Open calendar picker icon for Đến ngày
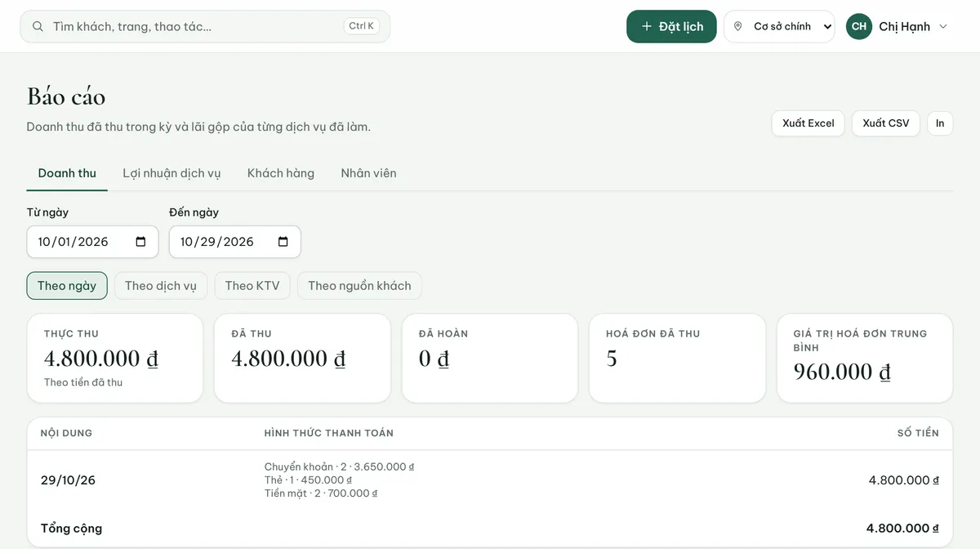This screenshot has height=549, width=980. pos(283,242)
